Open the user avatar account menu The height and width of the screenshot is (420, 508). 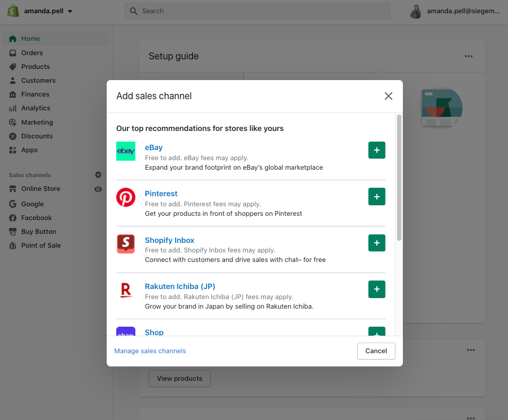[x=415, y=11]
